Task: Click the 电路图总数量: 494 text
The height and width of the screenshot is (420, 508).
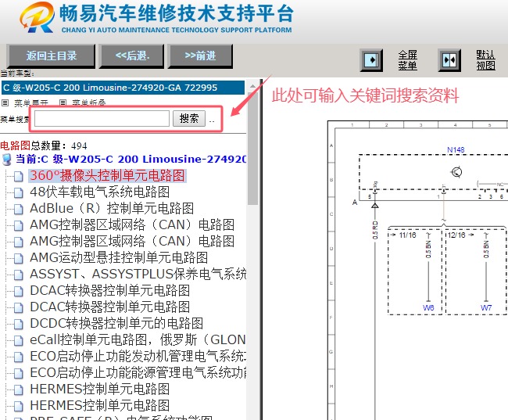Action: click(x=44, y=146)
